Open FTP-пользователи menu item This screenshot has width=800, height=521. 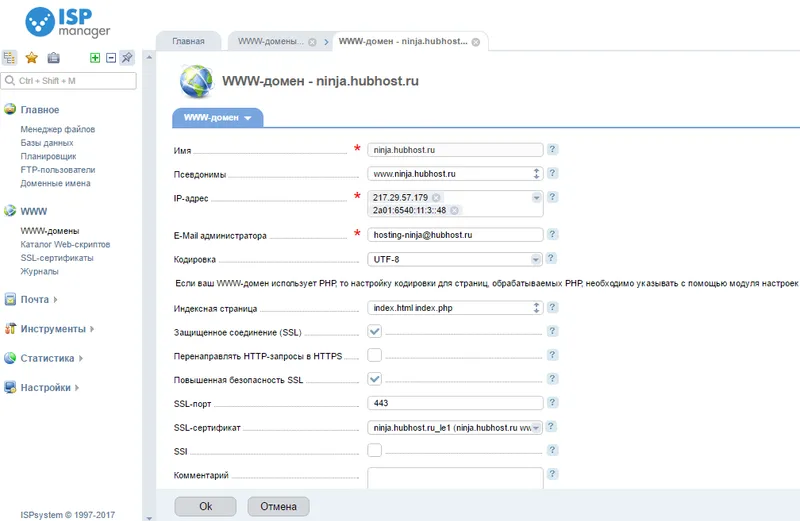click(x=58, y=170)
